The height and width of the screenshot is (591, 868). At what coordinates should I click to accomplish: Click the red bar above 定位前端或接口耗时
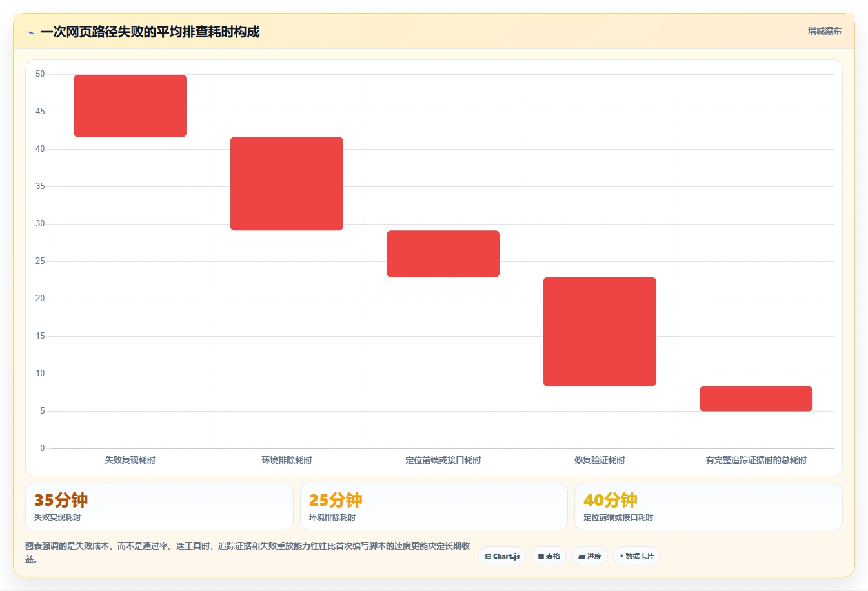(x=443, y=254)
